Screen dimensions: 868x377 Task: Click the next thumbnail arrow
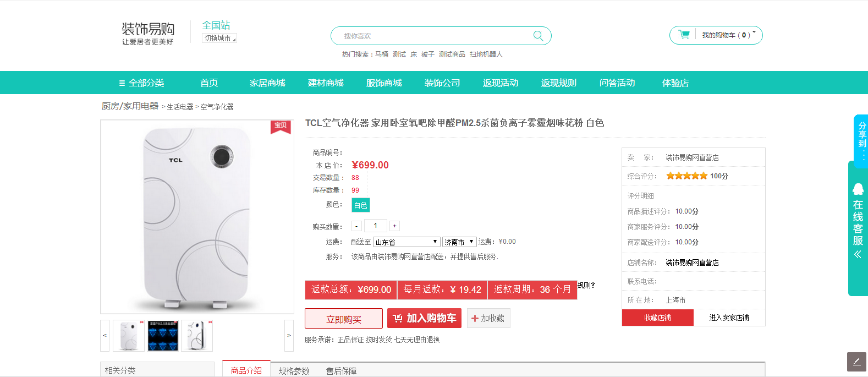[x=289, y=335]
